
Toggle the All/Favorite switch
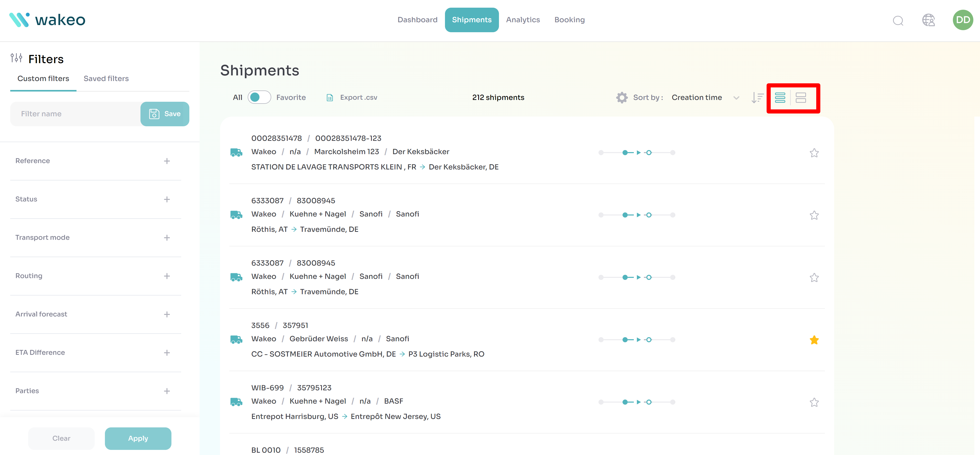pyautogui.click(x=259, y=98)
